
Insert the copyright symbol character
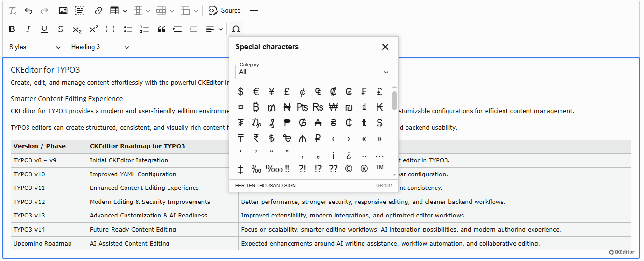349,169
